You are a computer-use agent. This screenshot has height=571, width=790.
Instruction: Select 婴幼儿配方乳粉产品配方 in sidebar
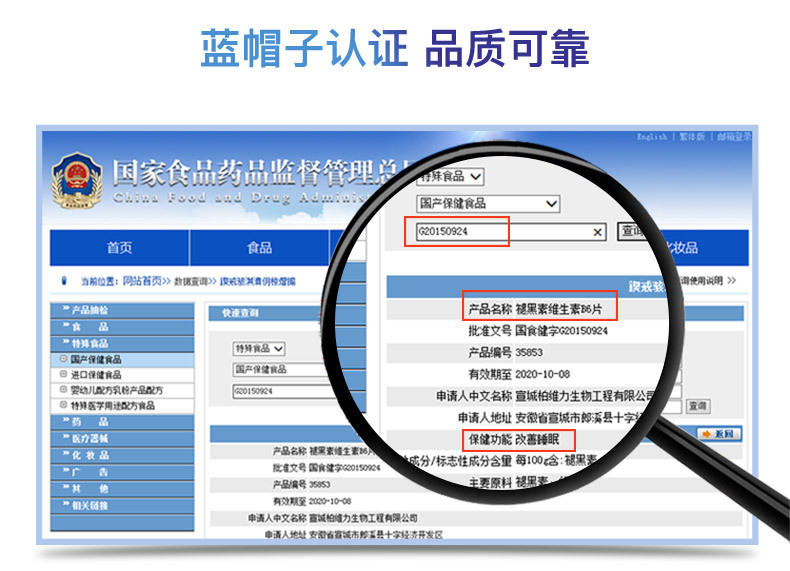pos(116,390)
